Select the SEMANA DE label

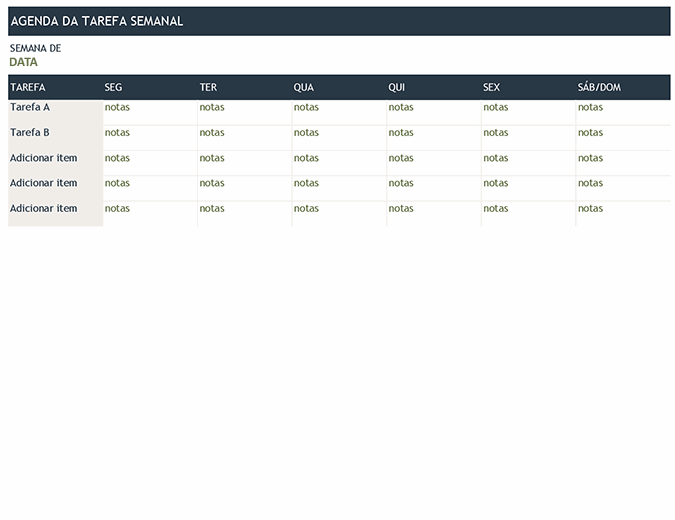[x=35, y=48]
